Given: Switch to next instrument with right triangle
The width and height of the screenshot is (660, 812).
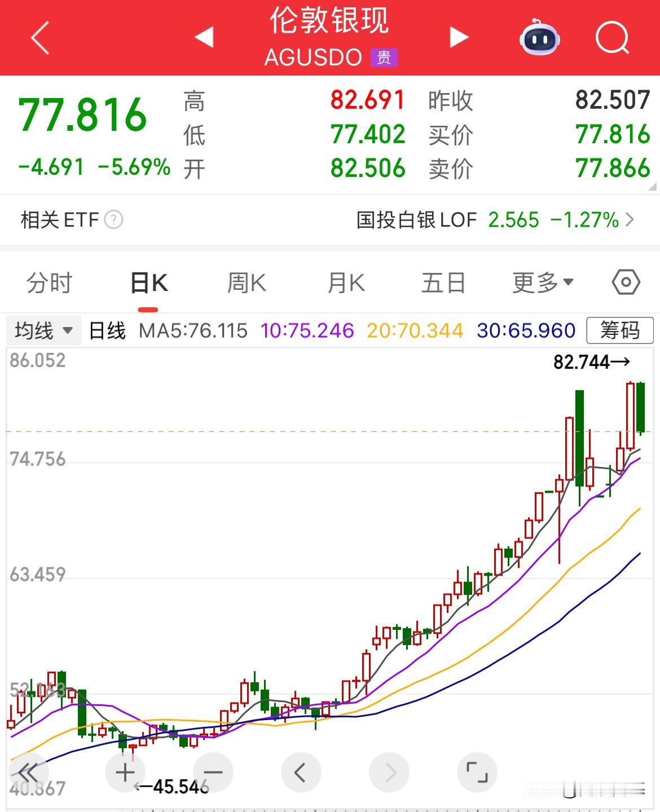Looking at the screenshot, I should coord(460,37).
